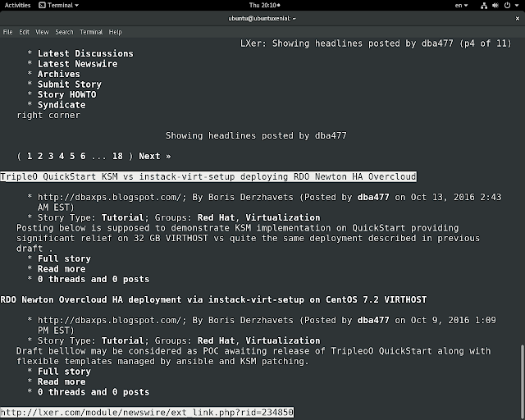
Task: Open the Story HOWTO link
Action: [x=67, y=95]
